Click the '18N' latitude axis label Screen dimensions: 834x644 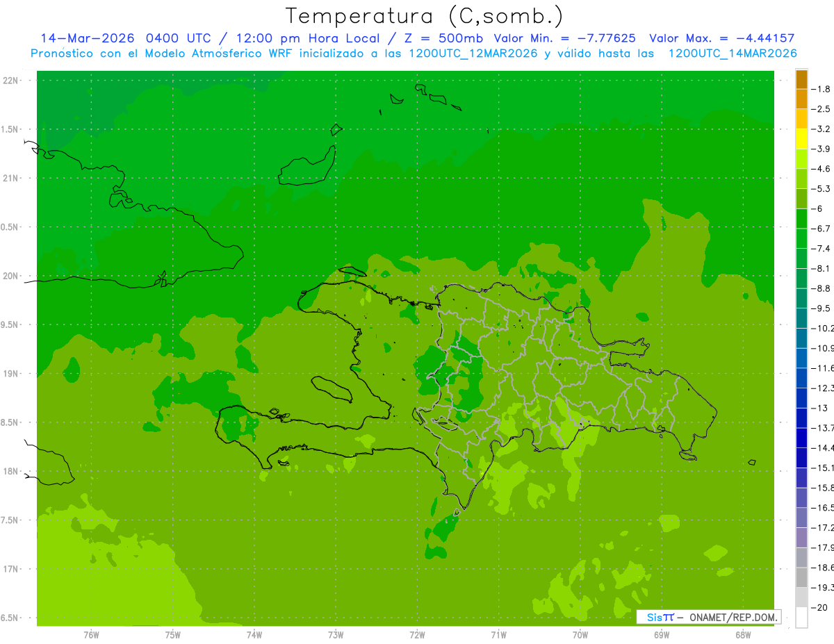pos(10,472)
